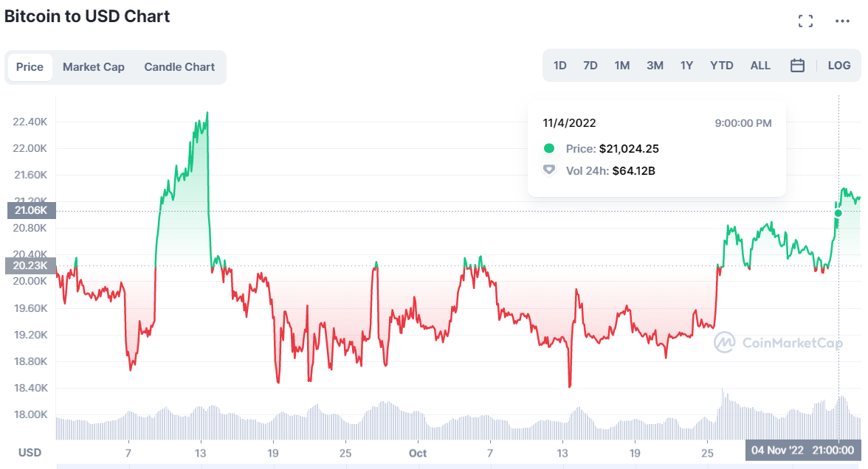Select the YTD time range
Screen dimensions: 868x469
[722, 65]
